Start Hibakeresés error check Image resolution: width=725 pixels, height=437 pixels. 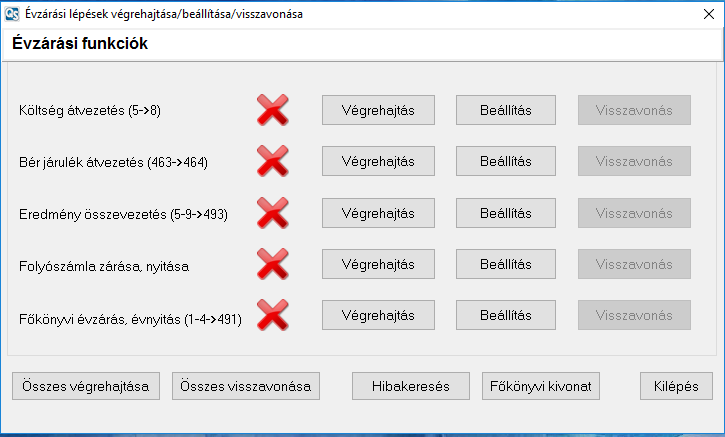pyautogui.click(x=411, y=386)
